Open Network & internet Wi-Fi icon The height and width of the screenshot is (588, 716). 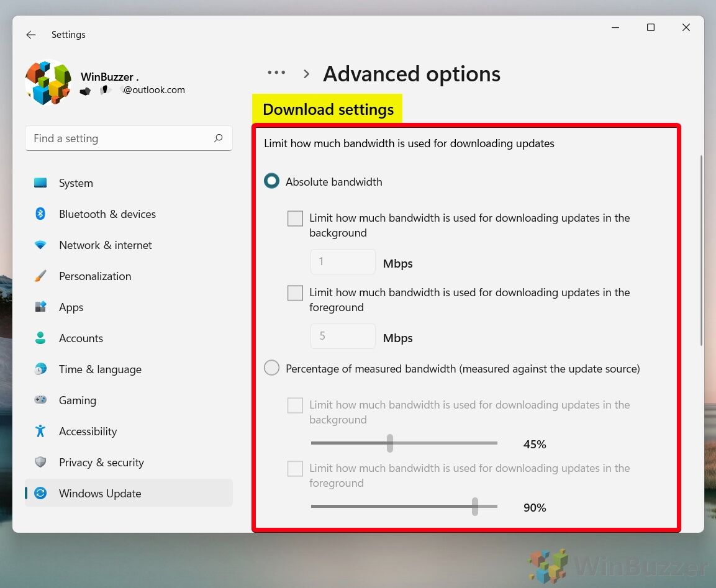pyautogui.click(x=40, y=245)
